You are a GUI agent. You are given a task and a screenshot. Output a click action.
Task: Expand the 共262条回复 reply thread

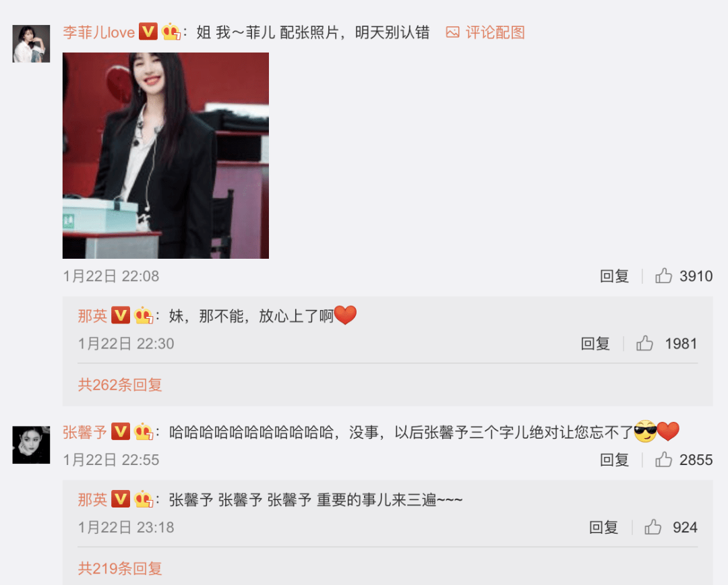coord(120,384)
